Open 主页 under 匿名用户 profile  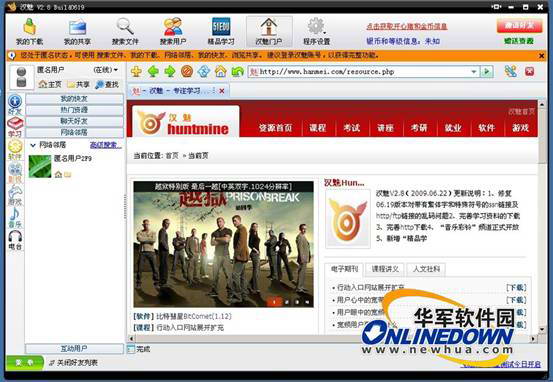pos(50,84)
